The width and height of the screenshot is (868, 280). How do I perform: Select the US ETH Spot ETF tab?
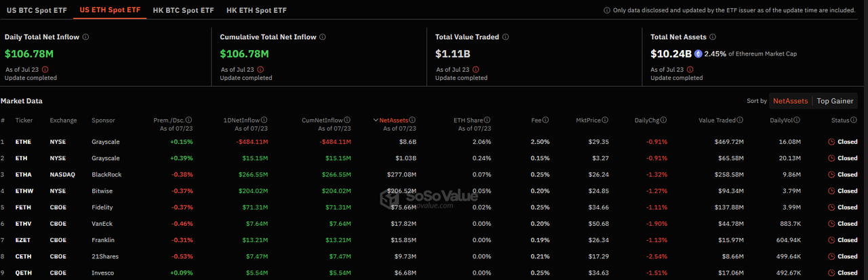click(x=108, y=10)
